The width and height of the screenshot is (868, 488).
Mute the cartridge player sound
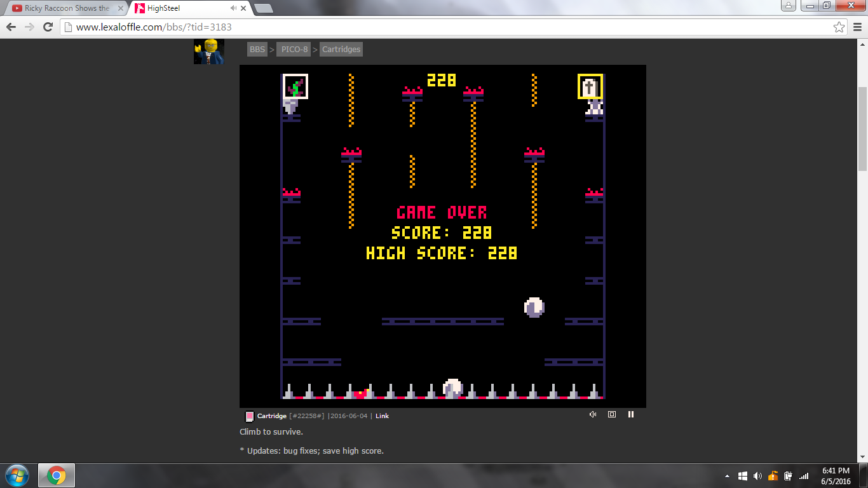coord(593,414)
